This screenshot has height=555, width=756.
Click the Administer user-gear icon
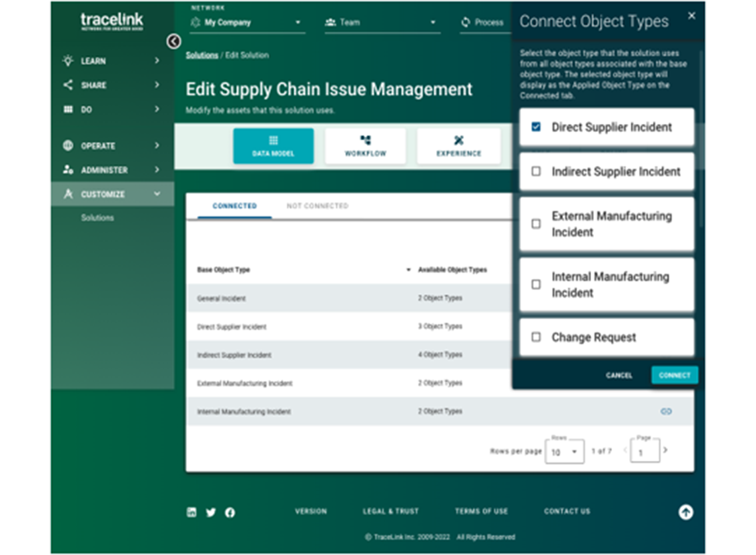68,169
